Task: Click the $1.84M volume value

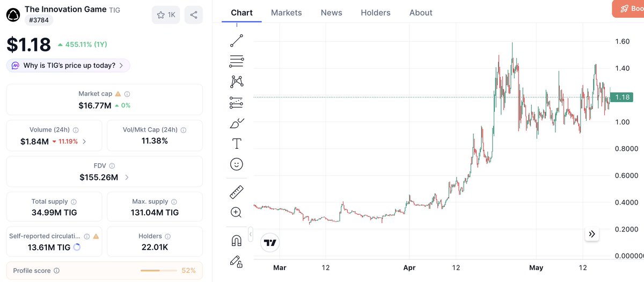Action: click(34, 141)
